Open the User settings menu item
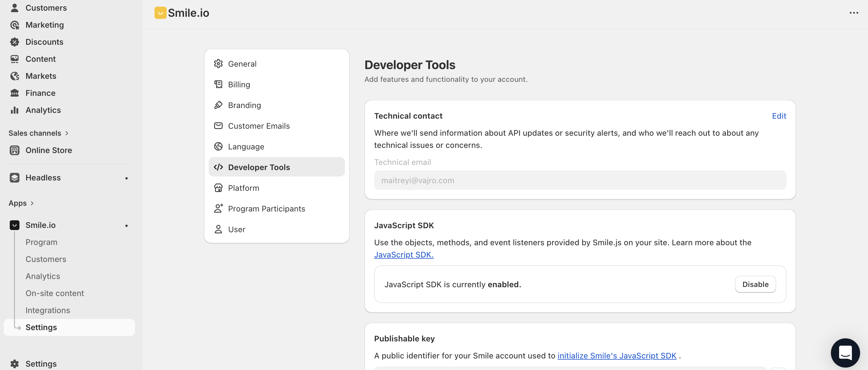 click(x=236, y=229)
